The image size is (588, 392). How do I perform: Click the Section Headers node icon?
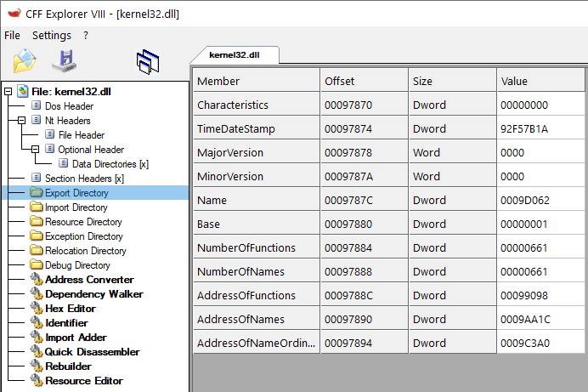[36, 178]
